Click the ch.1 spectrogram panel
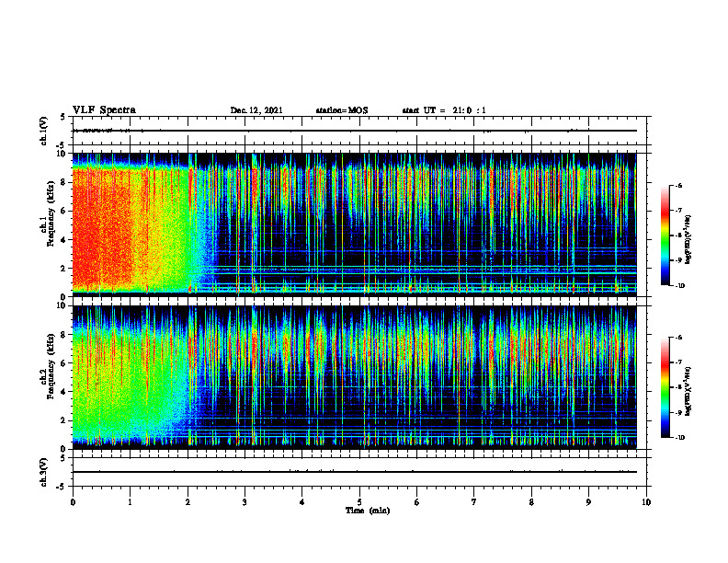The height and width of the screenshot is (563, 728). (354, 224)
